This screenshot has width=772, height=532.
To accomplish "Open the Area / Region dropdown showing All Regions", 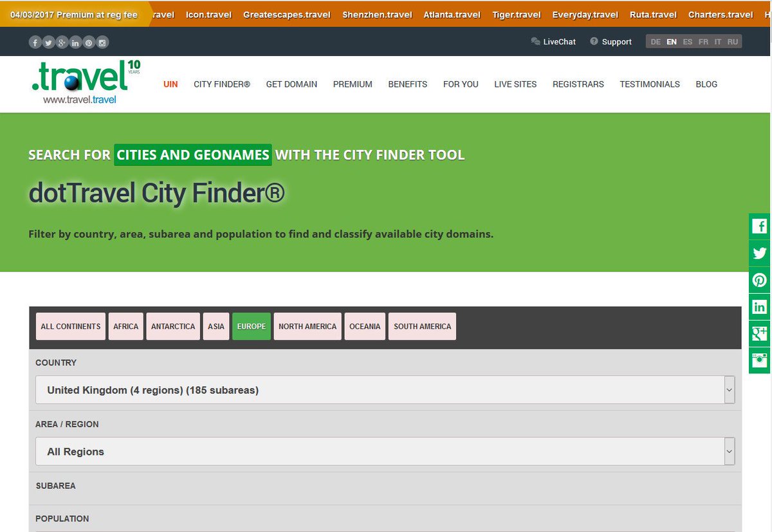I will click(x=385, y=452).
